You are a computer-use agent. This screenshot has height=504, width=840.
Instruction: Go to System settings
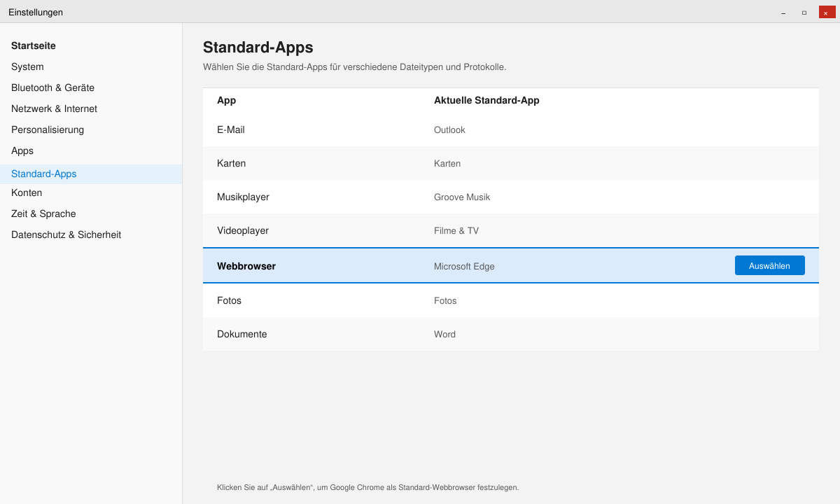[27, 66]
